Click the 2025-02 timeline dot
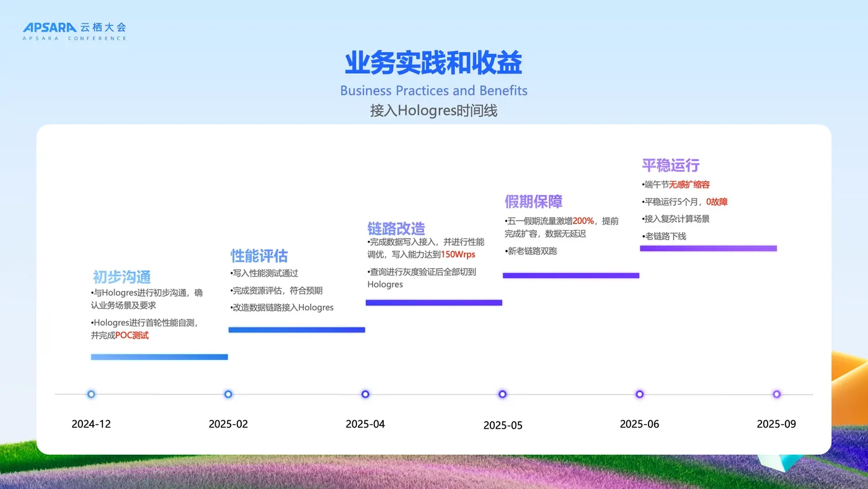This screenshot has width=868, height=489. coord(228,394)
